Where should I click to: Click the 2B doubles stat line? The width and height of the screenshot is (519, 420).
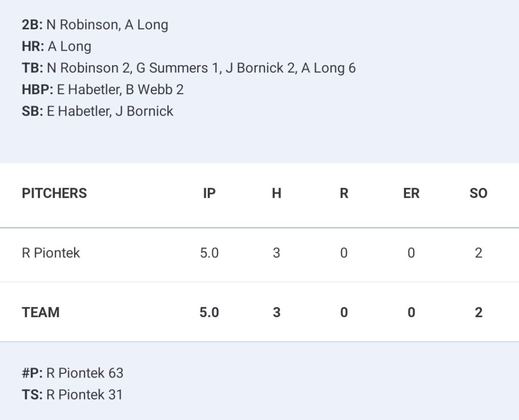tap(95, 25)
